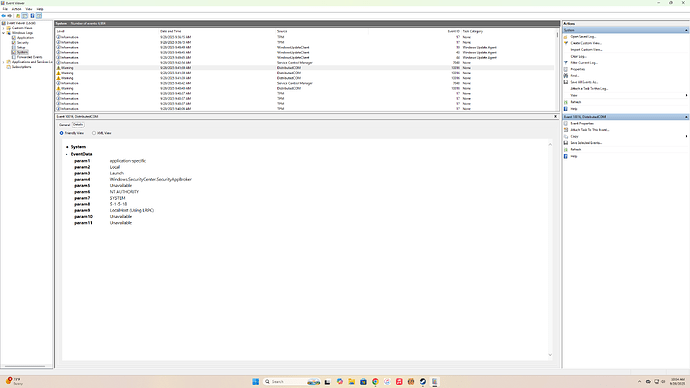Click the taskbar Search box
The height and width of the screenshot is (388, 690).
coord(291,381)
